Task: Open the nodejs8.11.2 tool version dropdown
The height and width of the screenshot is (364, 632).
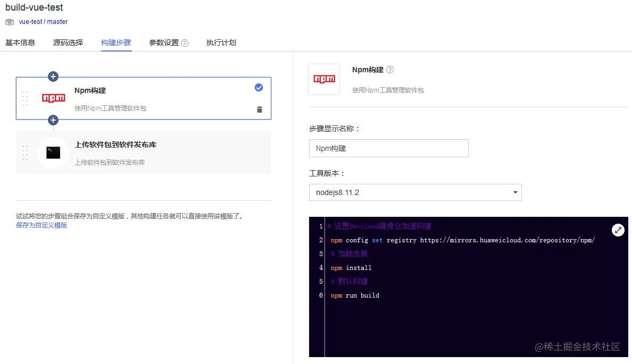Action: tap(415, 192)
